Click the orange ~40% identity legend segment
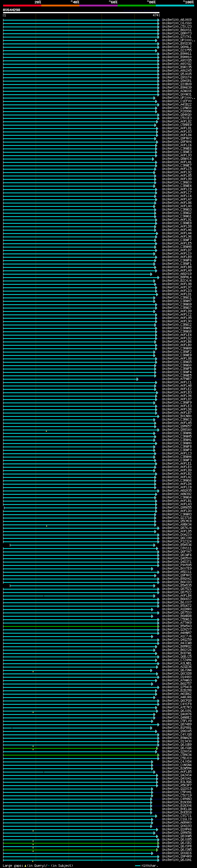The image size is (197, 868). 61,6
